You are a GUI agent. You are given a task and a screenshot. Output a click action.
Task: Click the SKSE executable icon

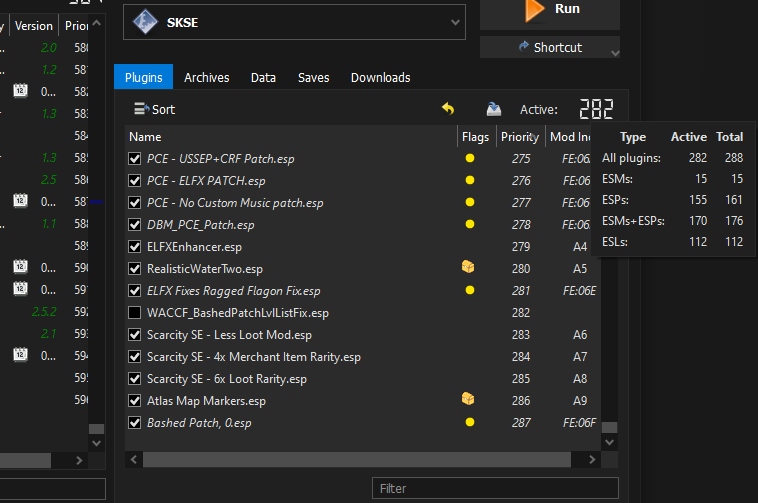[x=145, y=22]
